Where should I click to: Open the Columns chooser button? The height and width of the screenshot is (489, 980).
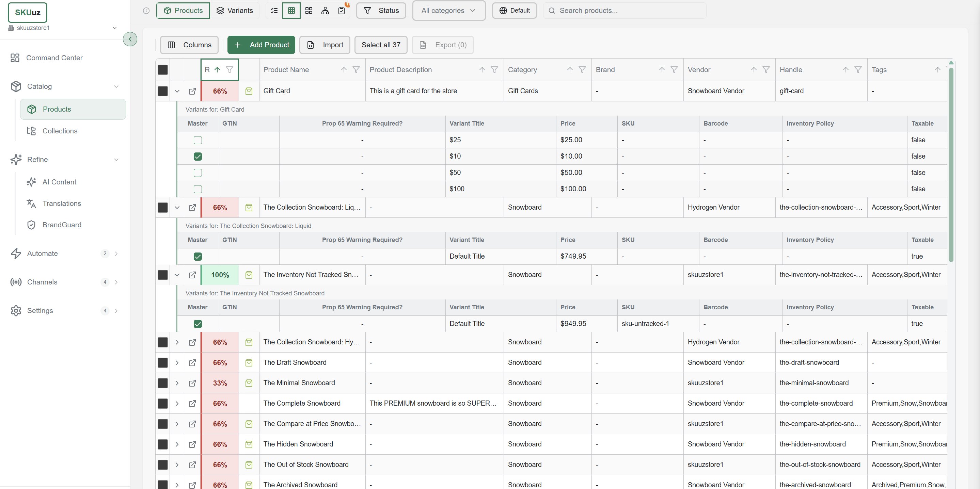point(189,45)
